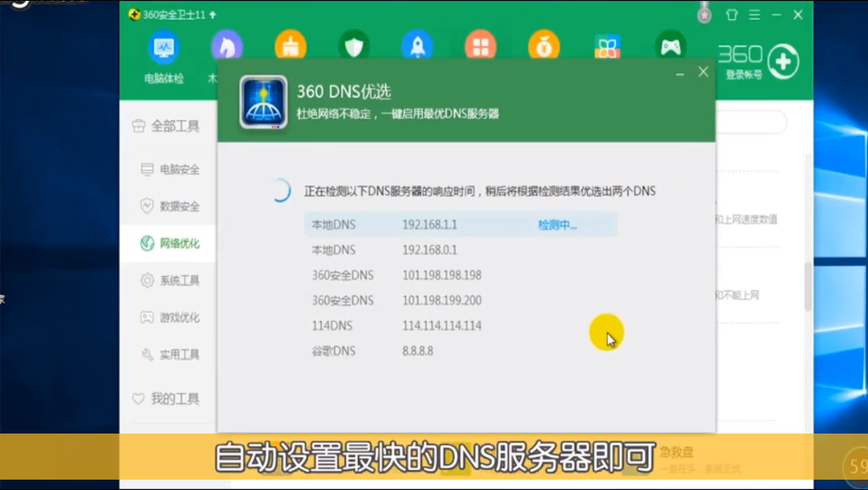This screenshot has width=868, height=490.
Task: Select 全部工具 in the sidebar
Action: click(x=165, y=126)
